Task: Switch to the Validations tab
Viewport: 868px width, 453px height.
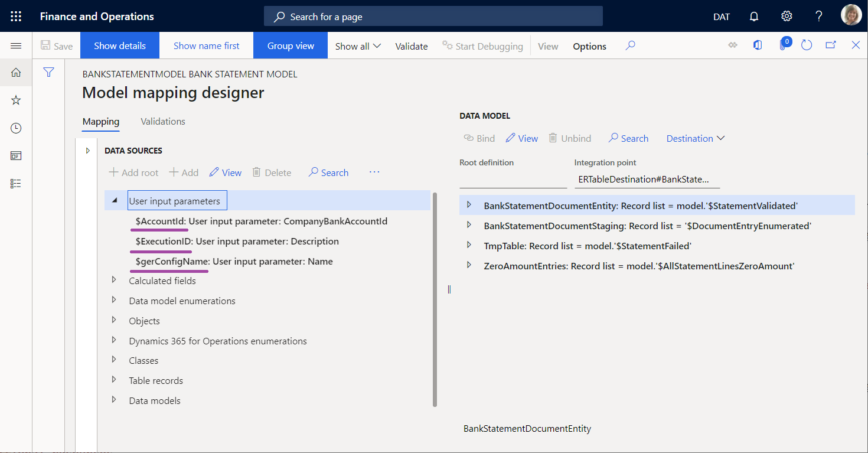Action: pyautogui.click(x=163, y=121)
